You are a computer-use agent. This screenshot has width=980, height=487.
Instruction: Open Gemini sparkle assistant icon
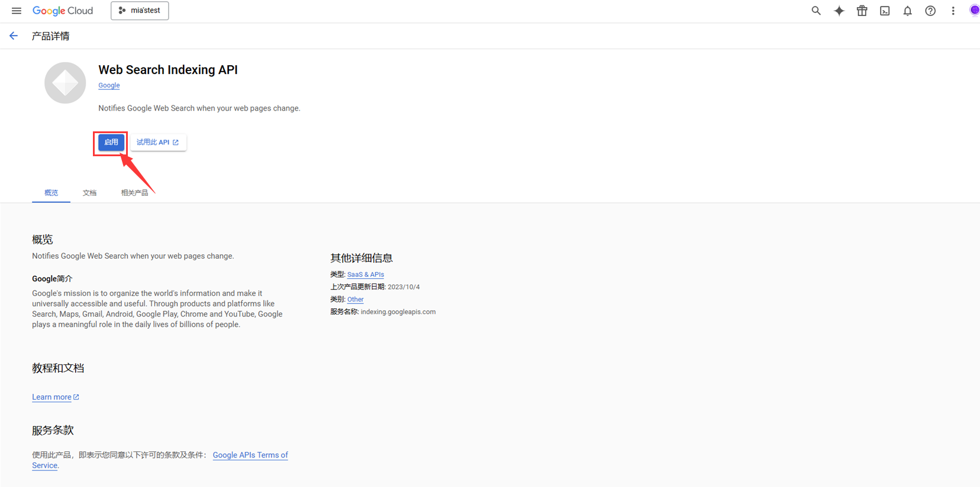[x=839, y=11]
